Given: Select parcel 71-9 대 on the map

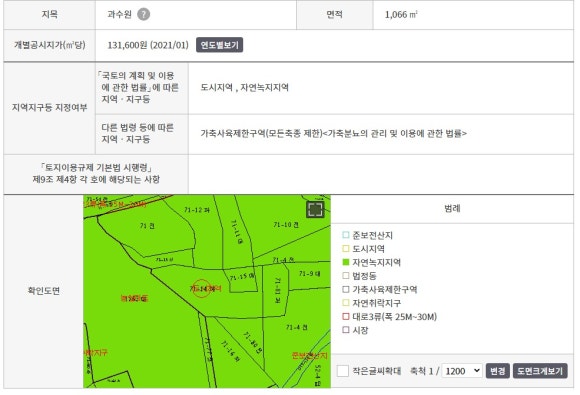Looking at the screenshot, I should click(x=310, y=274).
